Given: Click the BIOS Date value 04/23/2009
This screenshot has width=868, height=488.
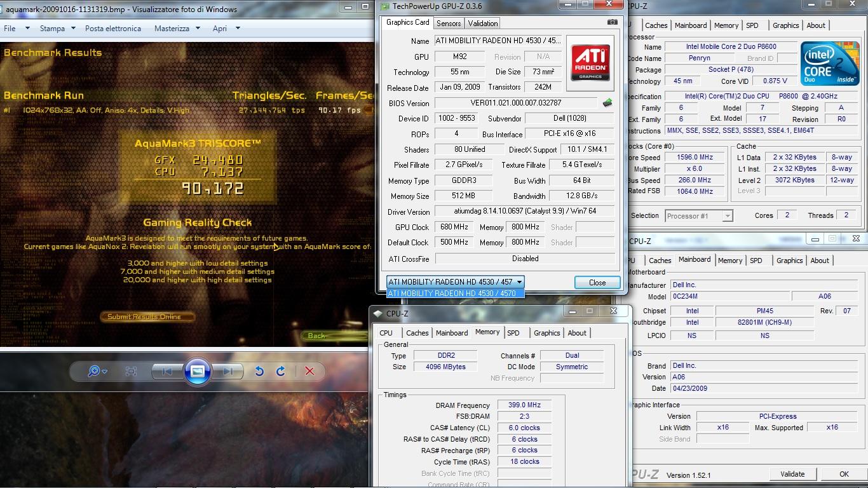Looking at the screenshot, I should click(765, 388).
